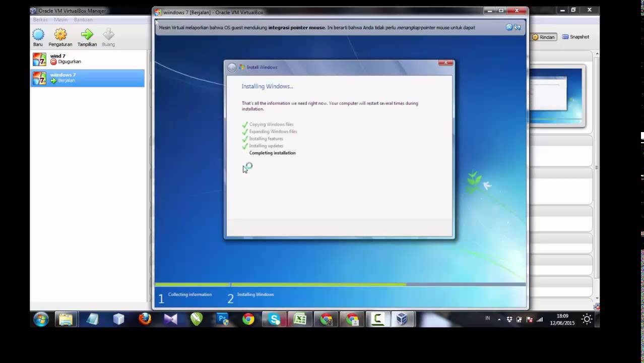Click the brightness sun icon
The image size is (644, 363).
(x=587, y=319)
